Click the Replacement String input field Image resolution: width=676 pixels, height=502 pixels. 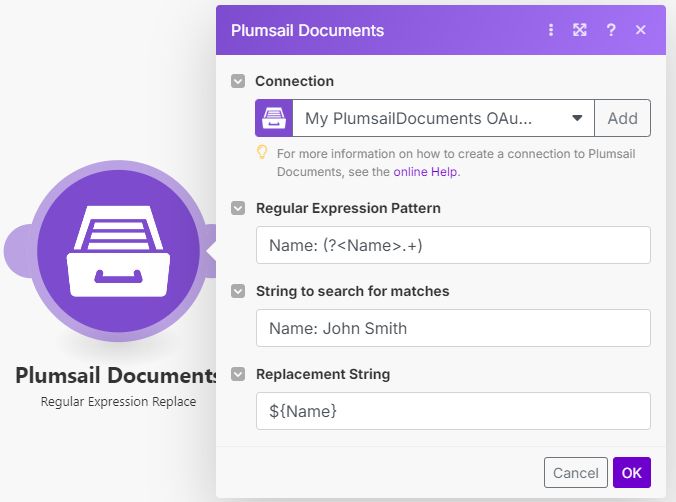[x=453, y=411]
